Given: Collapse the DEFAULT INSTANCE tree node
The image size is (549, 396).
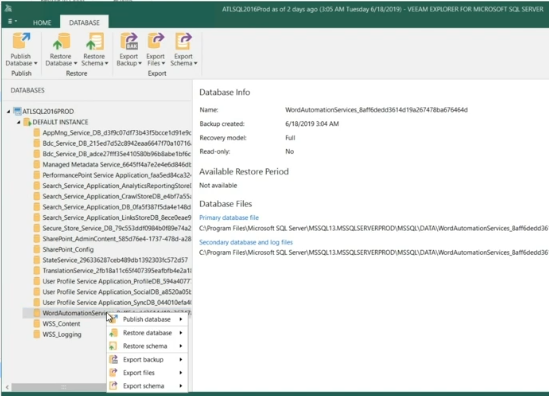Looking at the screenshot, I should tap(19, 122).
